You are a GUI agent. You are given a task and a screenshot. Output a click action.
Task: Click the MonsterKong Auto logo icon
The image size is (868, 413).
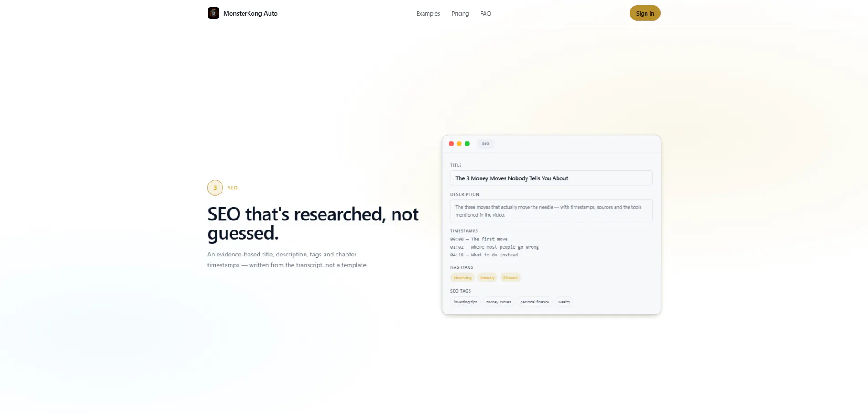click(x=213, y=13)
